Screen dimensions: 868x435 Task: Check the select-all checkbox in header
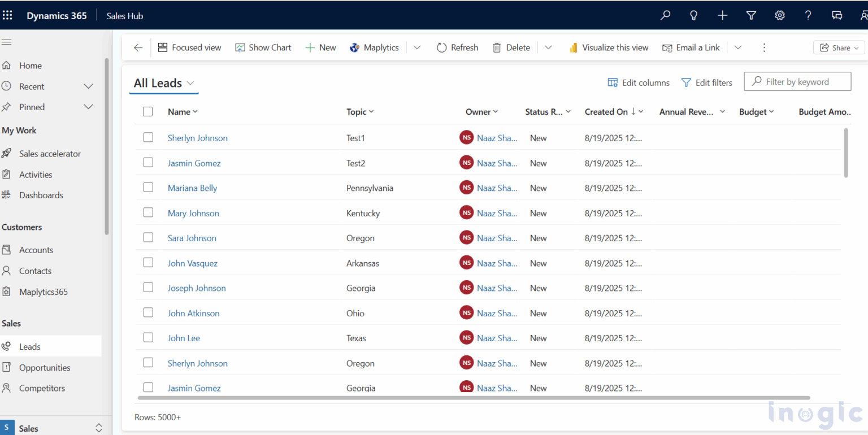coord(148,111)
